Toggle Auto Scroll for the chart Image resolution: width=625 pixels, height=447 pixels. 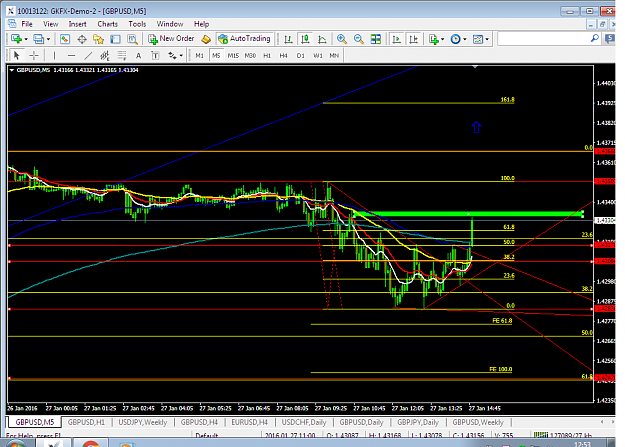point(397,39)
